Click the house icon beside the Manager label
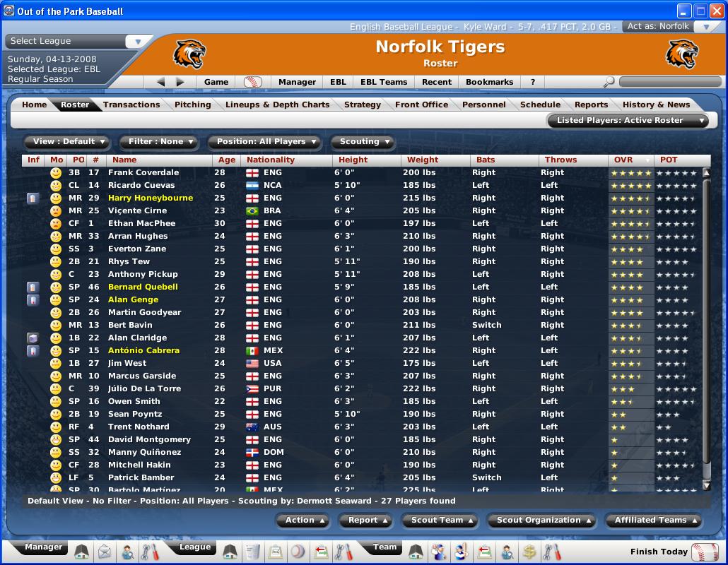 click(82, 552)
